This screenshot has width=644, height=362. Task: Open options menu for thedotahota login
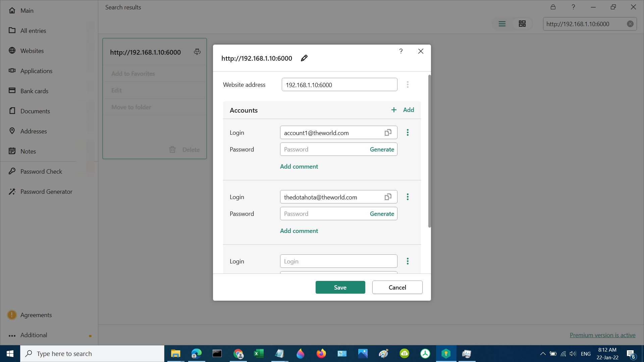(408, 197)
